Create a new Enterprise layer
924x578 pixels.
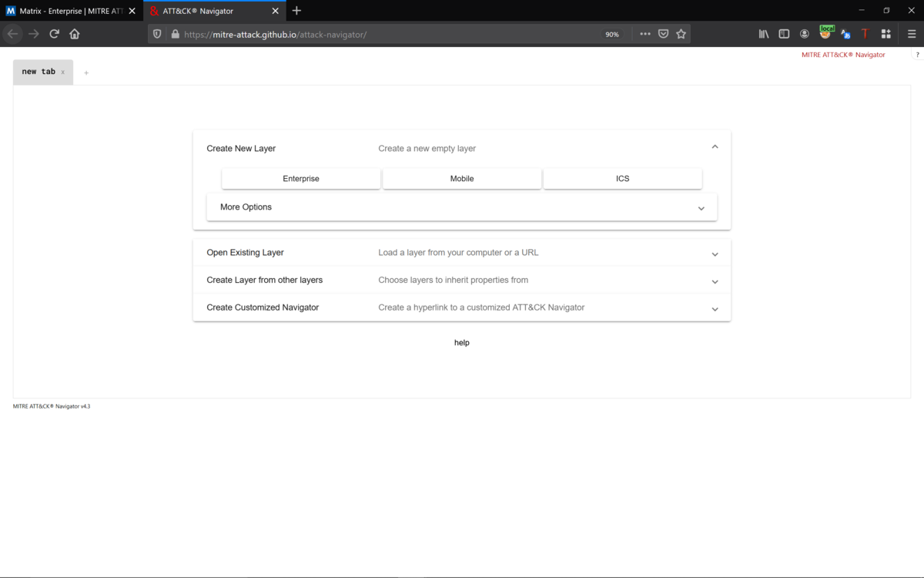tap(301, 179)
